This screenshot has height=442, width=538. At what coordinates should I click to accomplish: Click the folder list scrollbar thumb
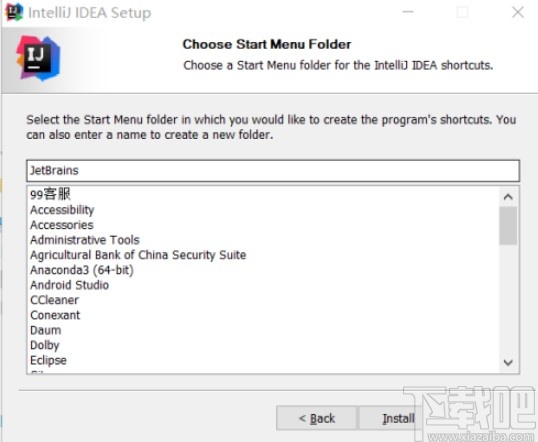[508, 226]
